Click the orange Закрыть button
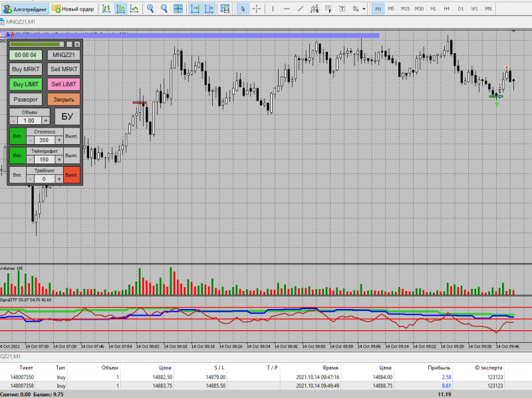 [x=64, y=99]
